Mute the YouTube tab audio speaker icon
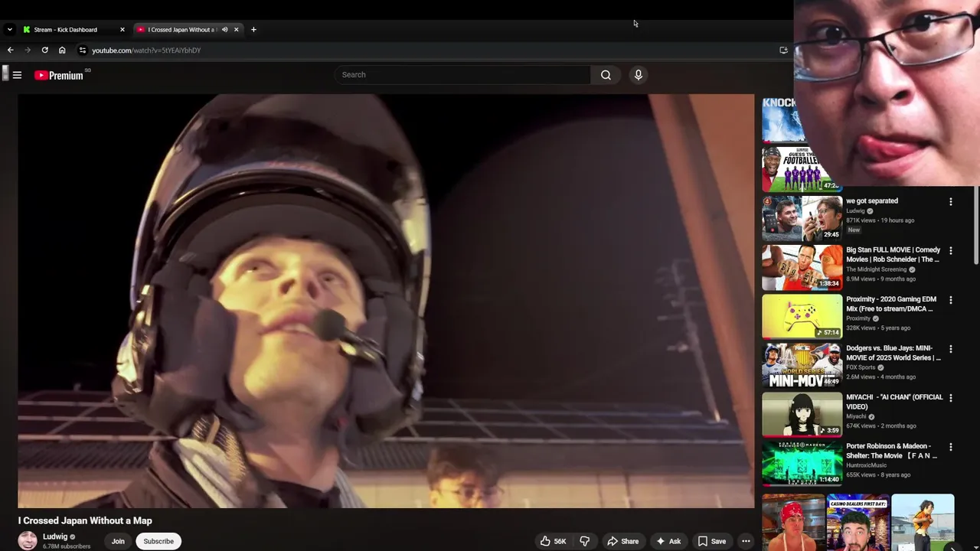 coord(224,30)
